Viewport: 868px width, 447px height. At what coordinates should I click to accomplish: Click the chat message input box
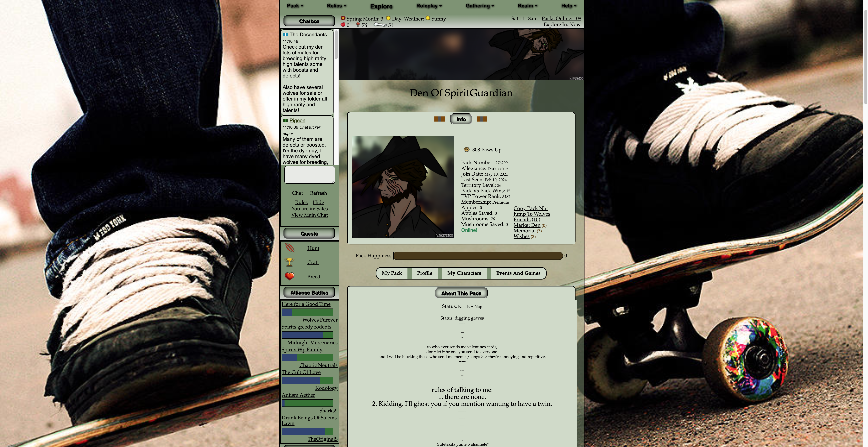click(x=309, y=174)
